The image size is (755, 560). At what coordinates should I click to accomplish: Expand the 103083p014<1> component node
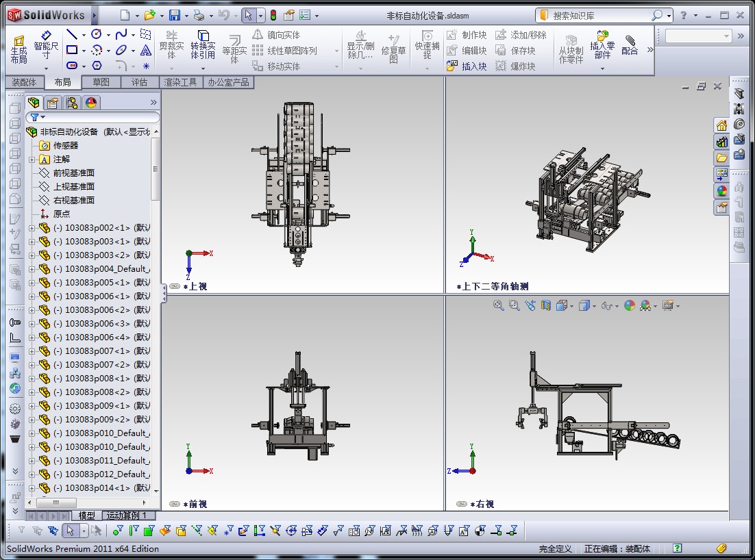tap(32, 488)
